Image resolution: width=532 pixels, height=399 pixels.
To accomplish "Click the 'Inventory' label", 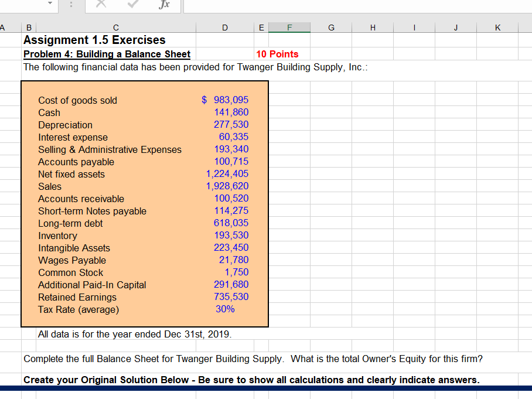I will [57, 236].
